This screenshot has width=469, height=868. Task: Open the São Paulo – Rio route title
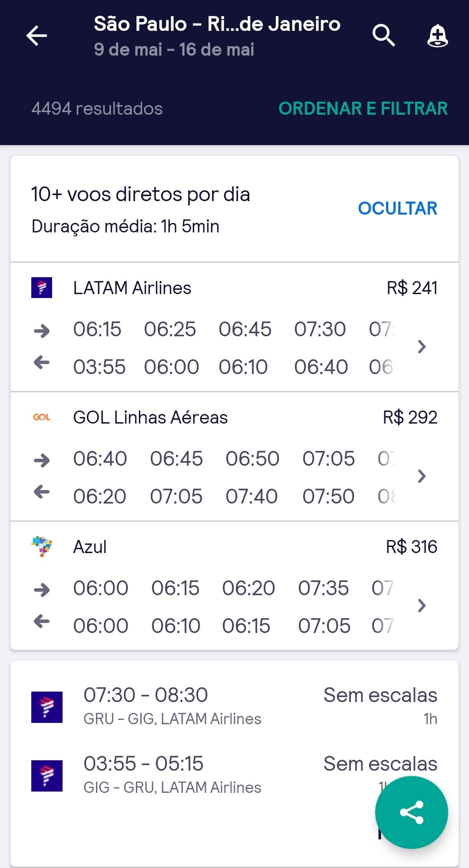217,24
